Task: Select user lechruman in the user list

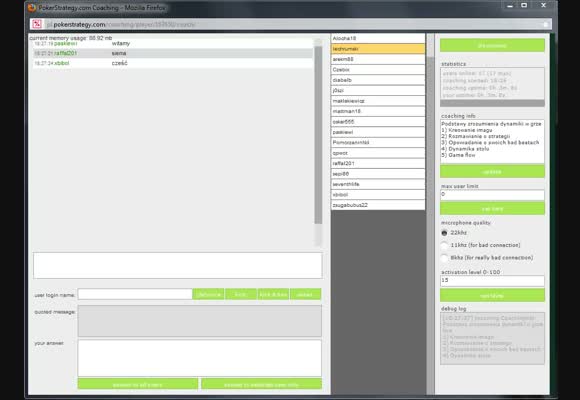Action: (x=378, y=49)
